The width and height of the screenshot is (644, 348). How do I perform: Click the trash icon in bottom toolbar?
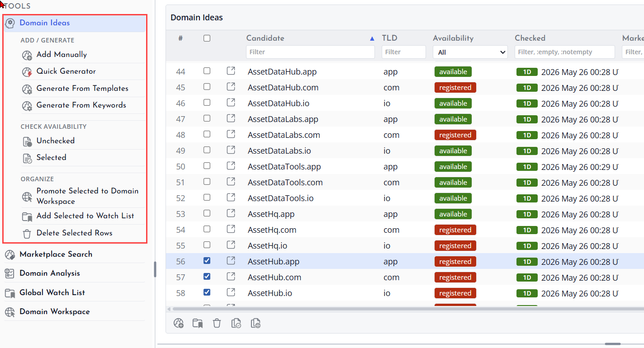pyautogui.click(x=217, y=323)
